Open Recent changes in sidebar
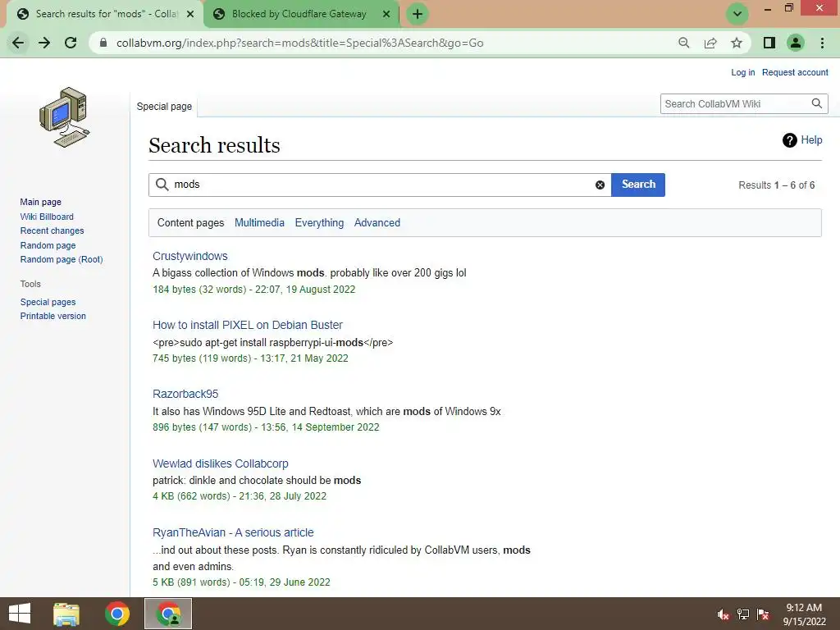This screenshot has height=630, width=840. [52, 231]
